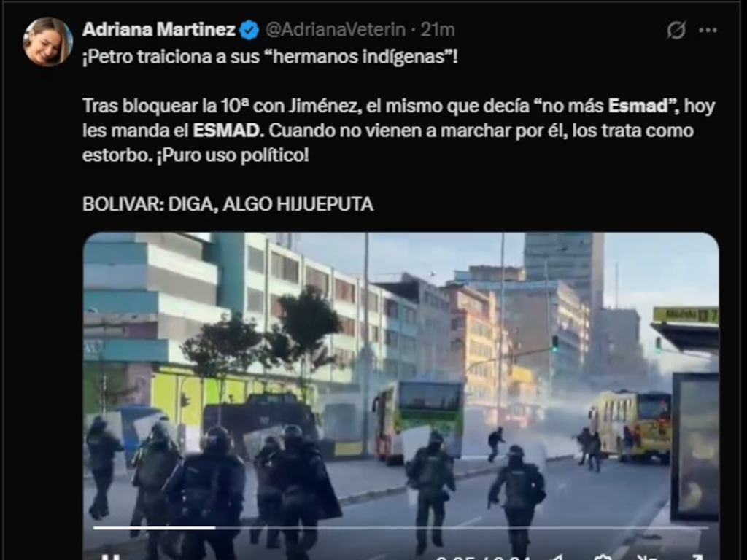Open the Adriana Martinez display name link
Screen dimensions: 747x560
click(159, 29)
